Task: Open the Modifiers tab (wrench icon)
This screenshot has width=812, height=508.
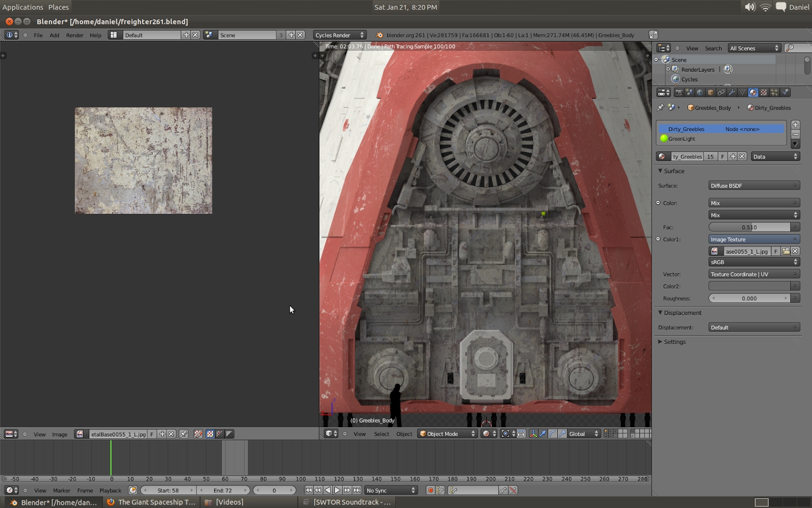Action: [733, 92]
